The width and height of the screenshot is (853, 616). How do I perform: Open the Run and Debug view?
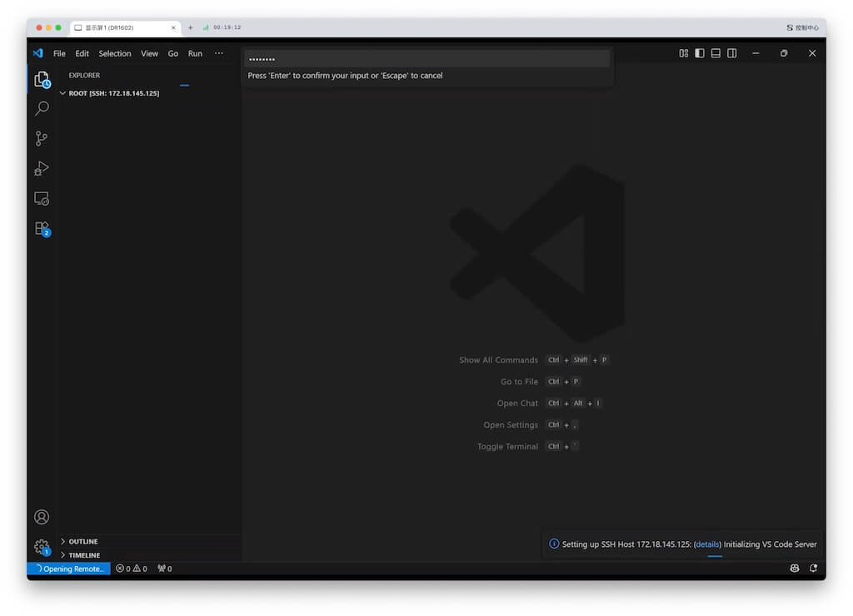[42, 169]
